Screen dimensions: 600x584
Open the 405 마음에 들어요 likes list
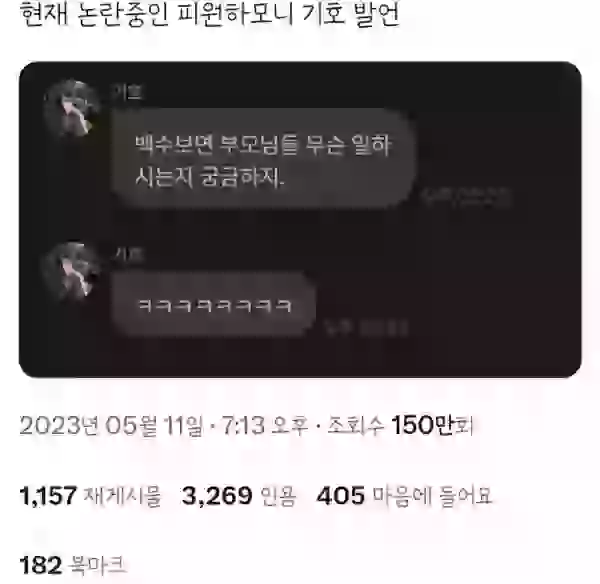[404, 496]
